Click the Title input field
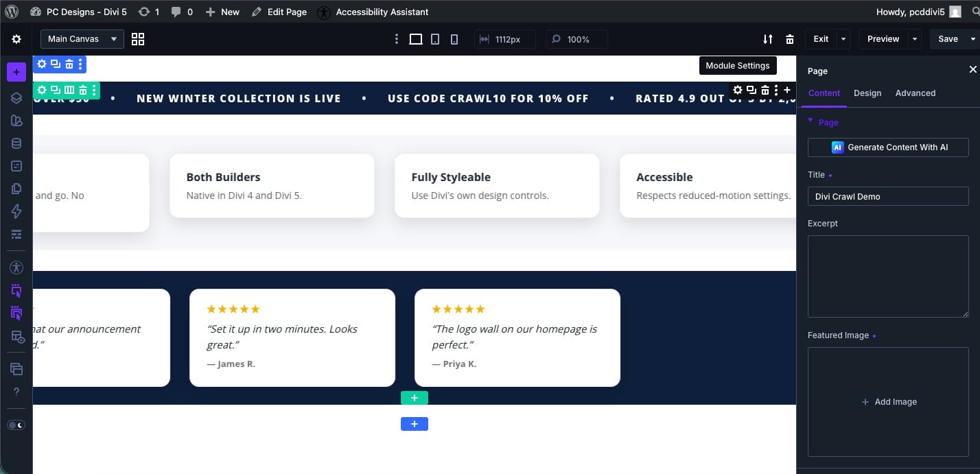The width and height of the screenshot is (980, 474). click(888, 196)
